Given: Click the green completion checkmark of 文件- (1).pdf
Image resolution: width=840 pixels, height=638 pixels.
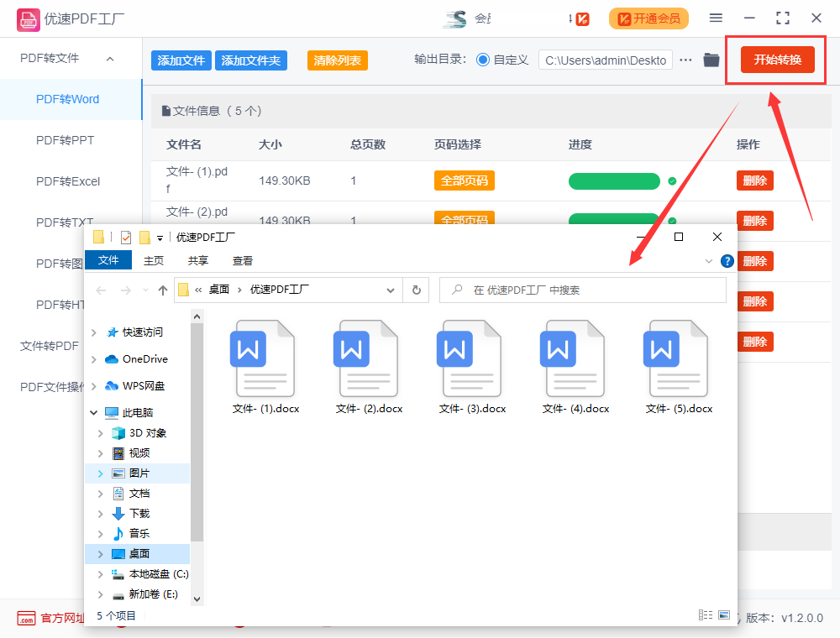Looking at the screenshot, I should click(672, 181).
